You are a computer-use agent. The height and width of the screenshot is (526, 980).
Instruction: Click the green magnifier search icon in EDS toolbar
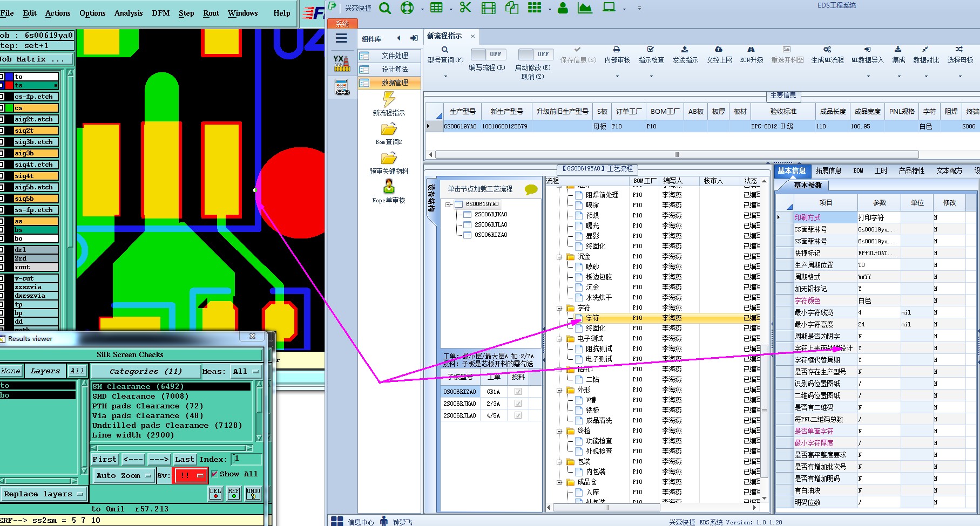pyautogui.click(x=384, y=8)
